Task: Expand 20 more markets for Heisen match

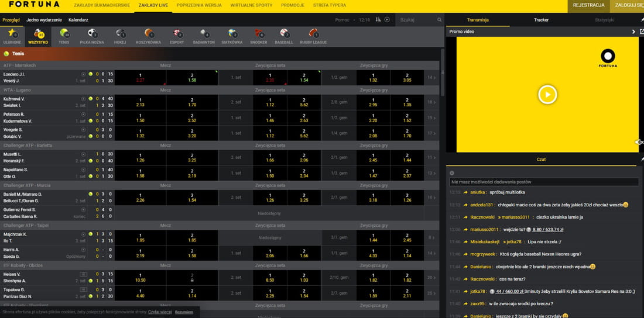Action: [x=431, y=278]
